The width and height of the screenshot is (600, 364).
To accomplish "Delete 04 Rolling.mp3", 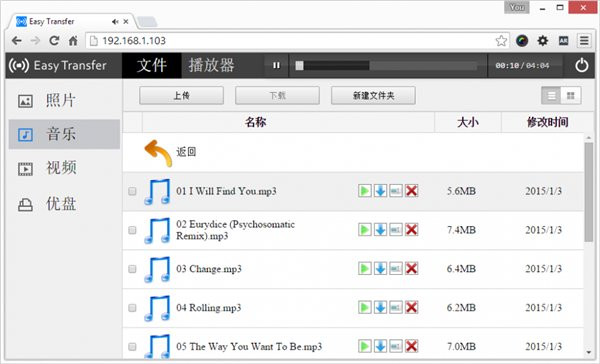I will (x=411, y=307).
